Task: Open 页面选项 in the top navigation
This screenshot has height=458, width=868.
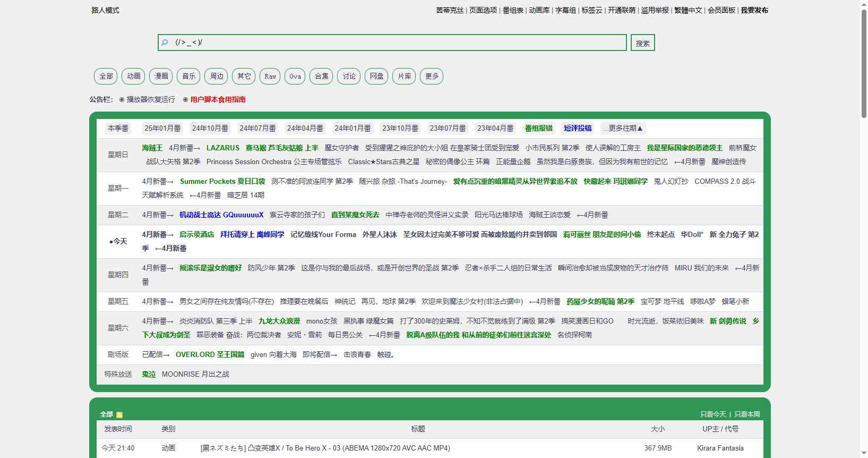Action: pyautogui.click(x=483, y=10)
